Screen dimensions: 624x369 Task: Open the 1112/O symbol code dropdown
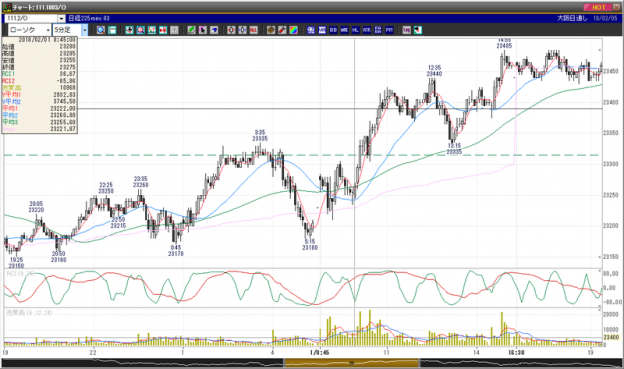pos(61,18)
